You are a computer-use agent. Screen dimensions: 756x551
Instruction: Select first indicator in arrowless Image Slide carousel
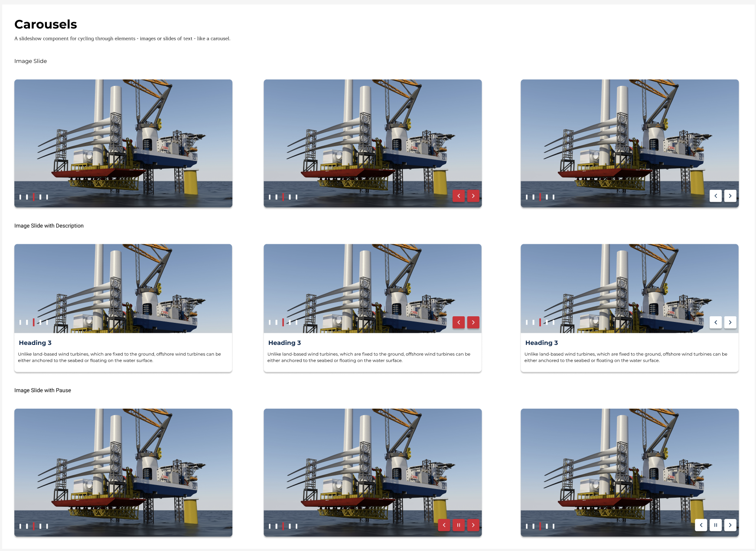(20, 197)
